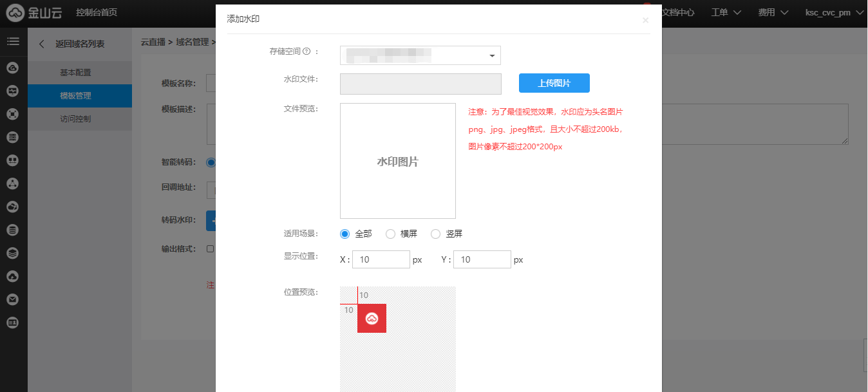Screen dimensions: 868x392
Task: Click the pie-chart style sidebar icon
Action: pos(12,207)
